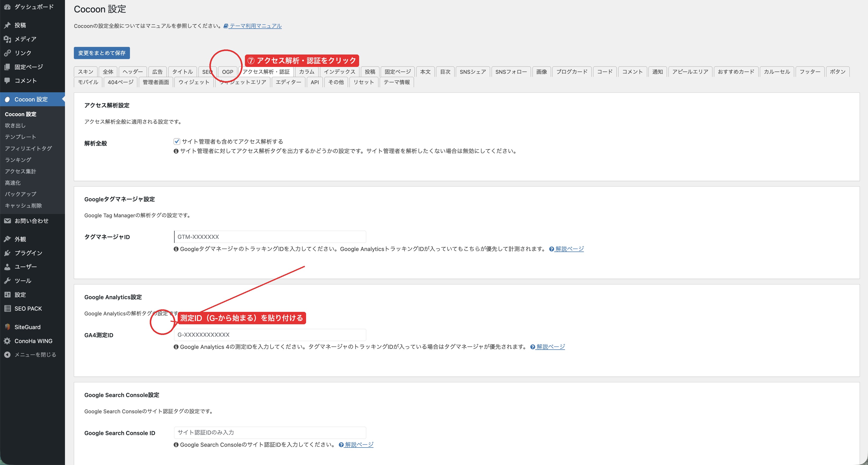Click the help icon next to Search Console 解説ページ
The height and width of the screenshot is (465, 868).
pos(341,445)
